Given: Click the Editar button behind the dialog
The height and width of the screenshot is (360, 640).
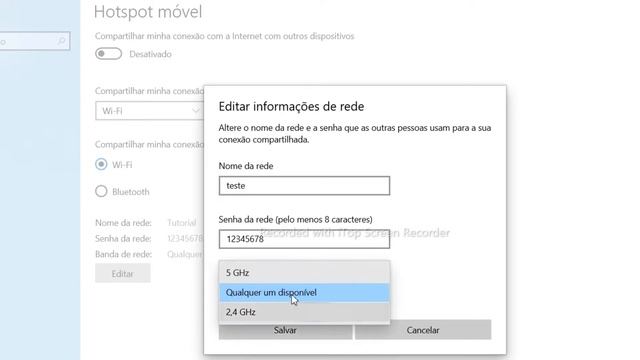Looking at the screenshot, I should pos(122,273).
